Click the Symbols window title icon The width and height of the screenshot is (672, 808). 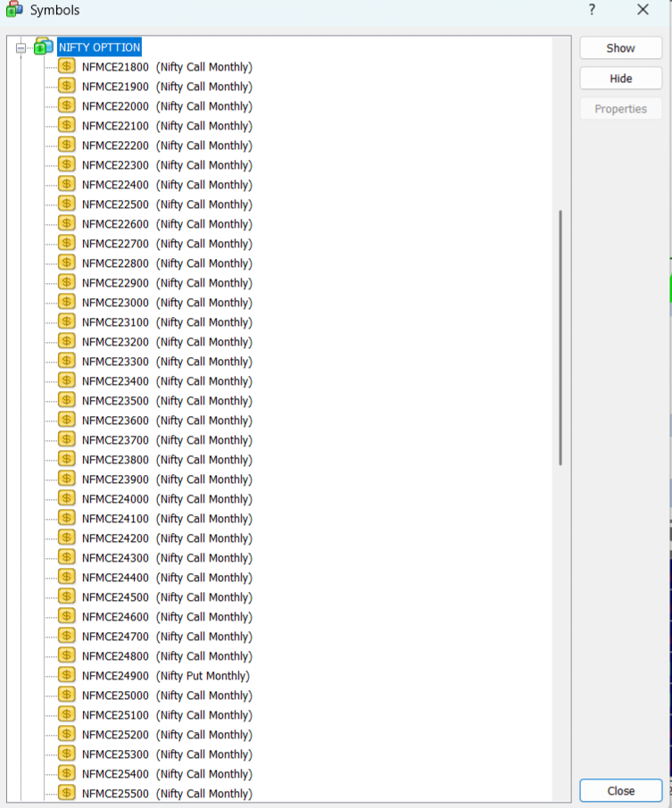tap(14, 10)
